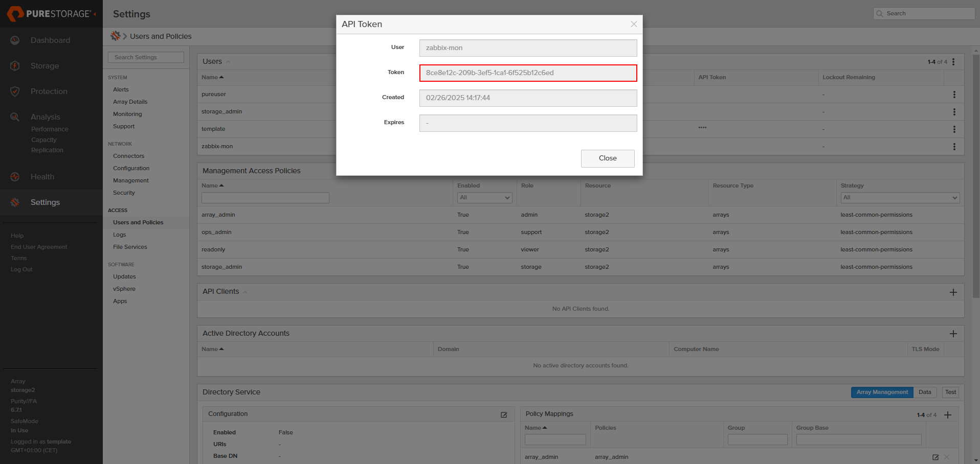Click the Log Out link
980x464 pixels.
click(21, 269)
